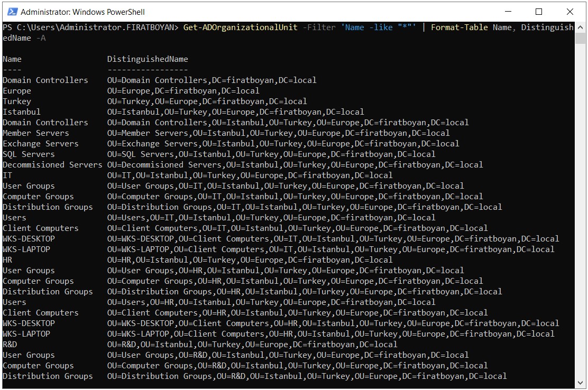Image resolution: width=588 pixels, height=390 pixels.
Task: Click OU=Europe,DC=firatboyan,DC=local distinguished name
Action: [x=183, y=91]
